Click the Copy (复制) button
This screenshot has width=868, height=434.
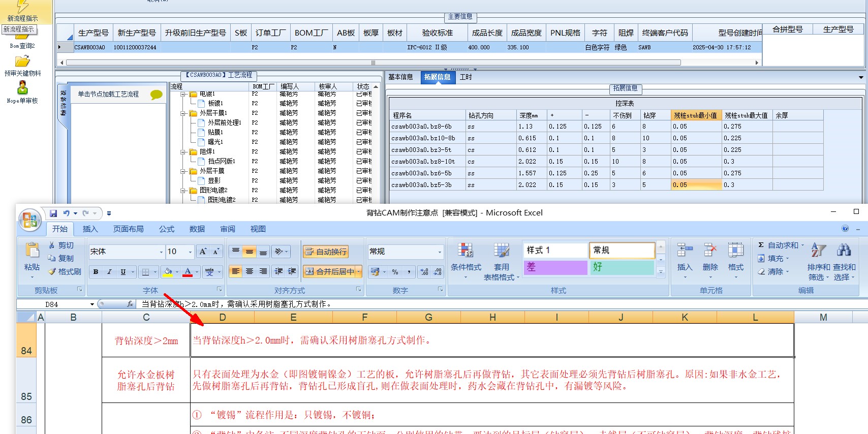[x=61, y=258]
